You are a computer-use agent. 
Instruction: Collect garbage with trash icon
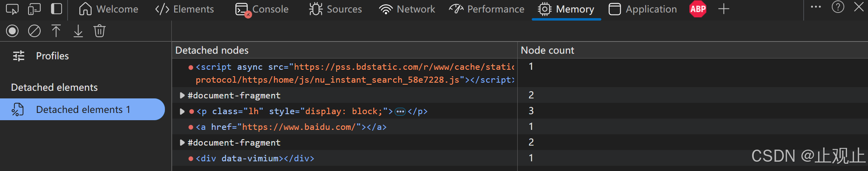point(99,31)
